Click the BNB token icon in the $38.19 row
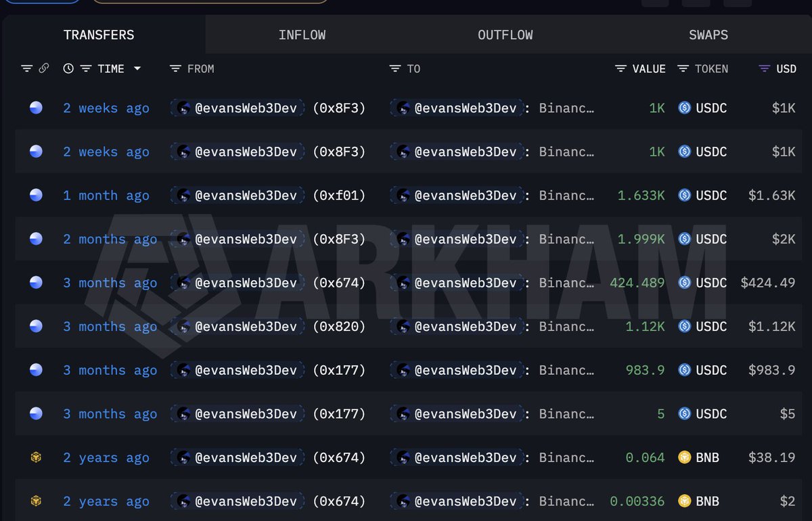 684,457
